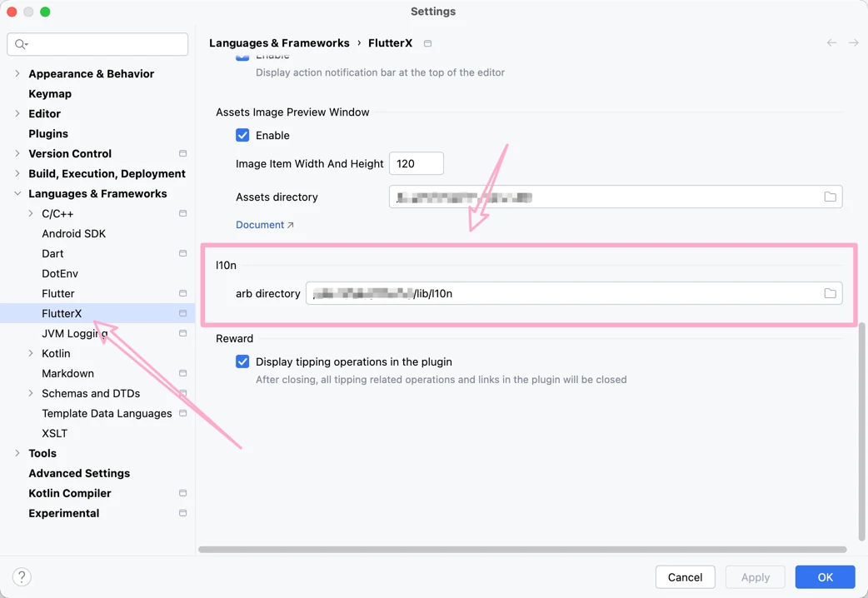Select Markdown settings item
Screen dimensions: 868x598
pyautogui.click(x=67, y=373)
